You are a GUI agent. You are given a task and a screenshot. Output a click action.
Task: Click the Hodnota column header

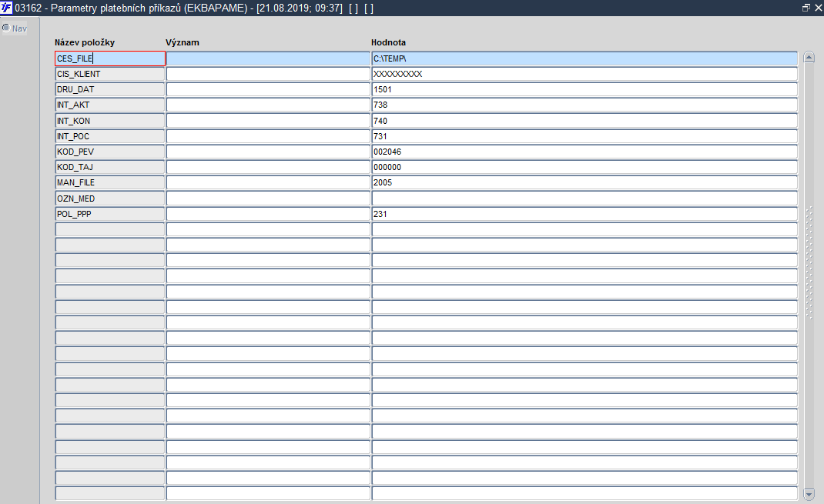(388, 42)
